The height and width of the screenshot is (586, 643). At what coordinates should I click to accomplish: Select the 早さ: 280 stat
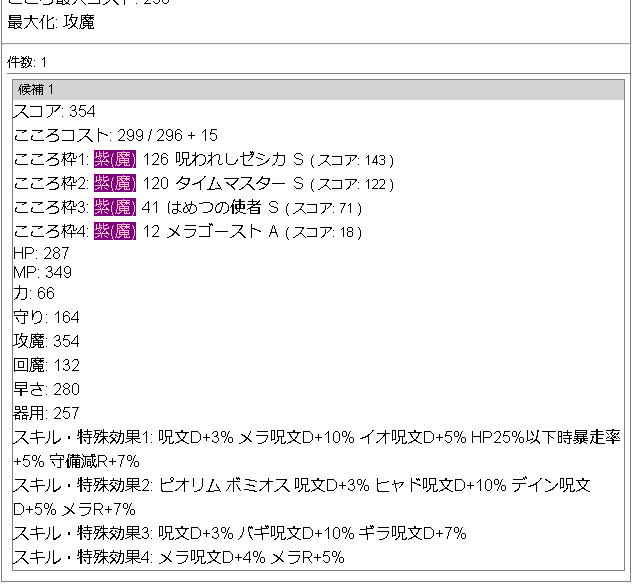point(46,389)
